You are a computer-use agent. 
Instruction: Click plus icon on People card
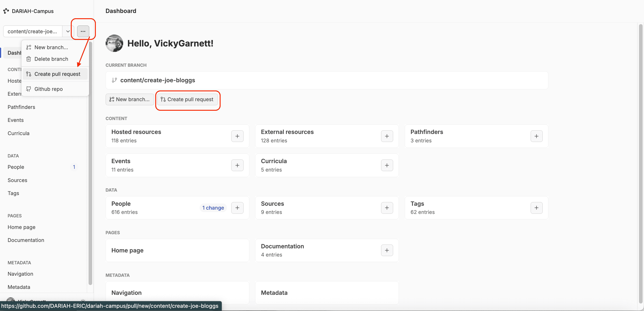[237, 208]
